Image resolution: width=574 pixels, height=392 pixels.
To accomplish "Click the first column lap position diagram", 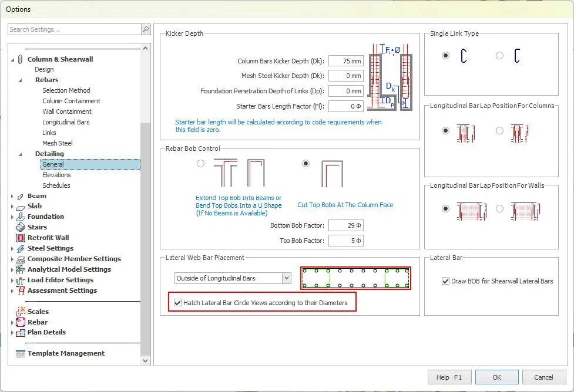I will point(466,133).
